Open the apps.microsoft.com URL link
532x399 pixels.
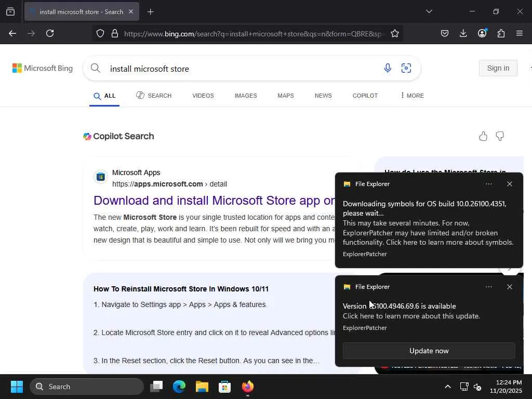click(170, 184)
